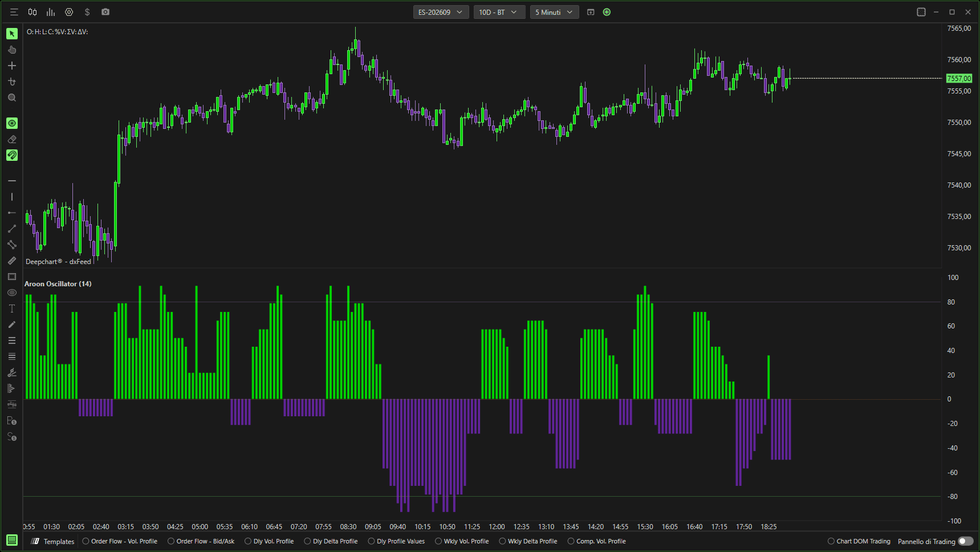Screen dimensions: 980x552
Task: Open chart settings gear icon
Action: 69,12
